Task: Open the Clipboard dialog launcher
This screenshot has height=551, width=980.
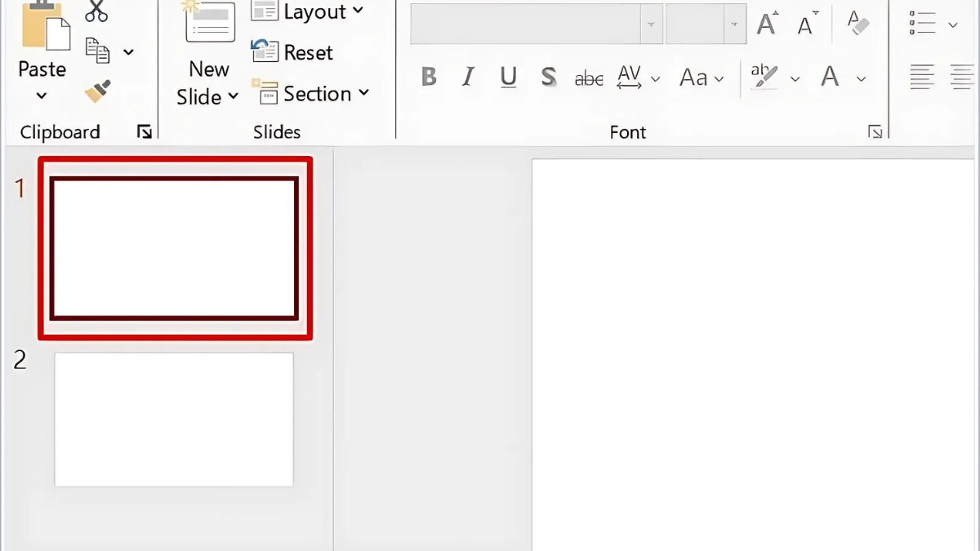Action: click(x=145, y=131)
